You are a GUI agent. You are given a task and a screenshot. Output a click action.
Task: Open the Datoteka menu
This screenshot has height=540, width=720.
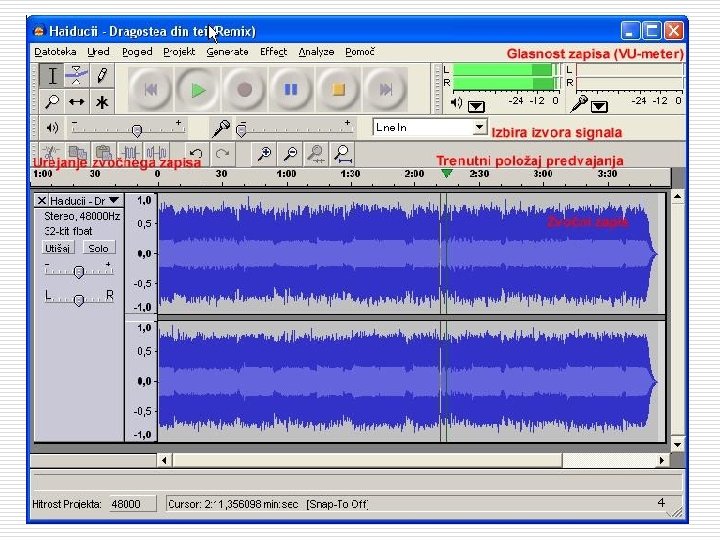(55, 52)
